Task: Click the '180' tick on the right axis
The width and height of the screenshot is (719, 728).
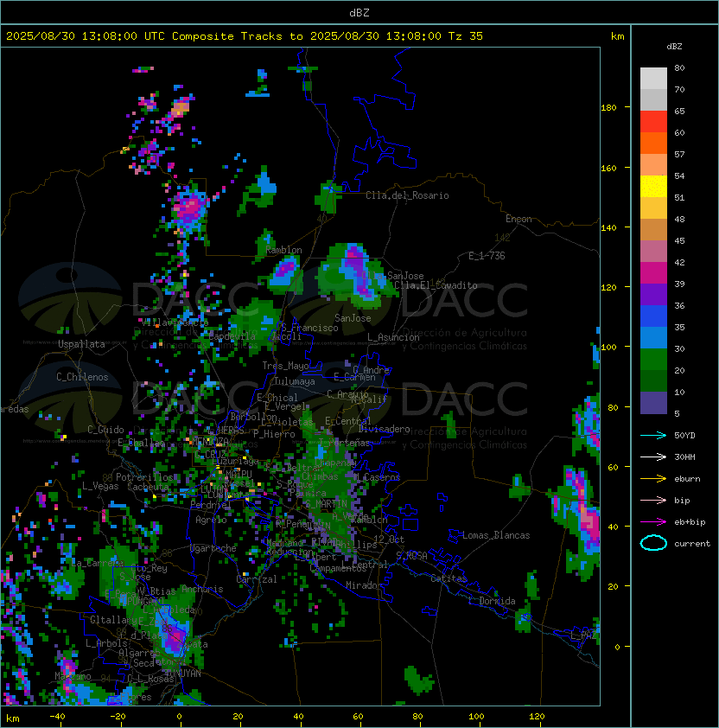Action: tap(608, 107)
